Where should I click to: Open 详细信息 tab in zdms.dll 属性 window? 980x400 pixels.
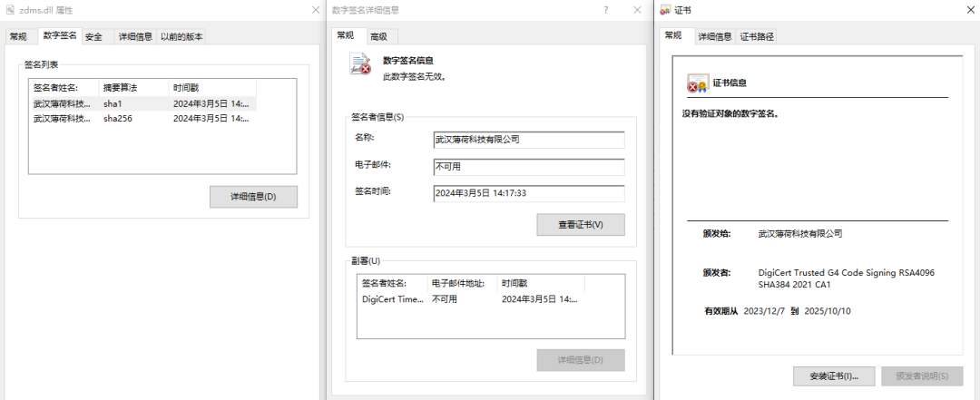[135, 37]
